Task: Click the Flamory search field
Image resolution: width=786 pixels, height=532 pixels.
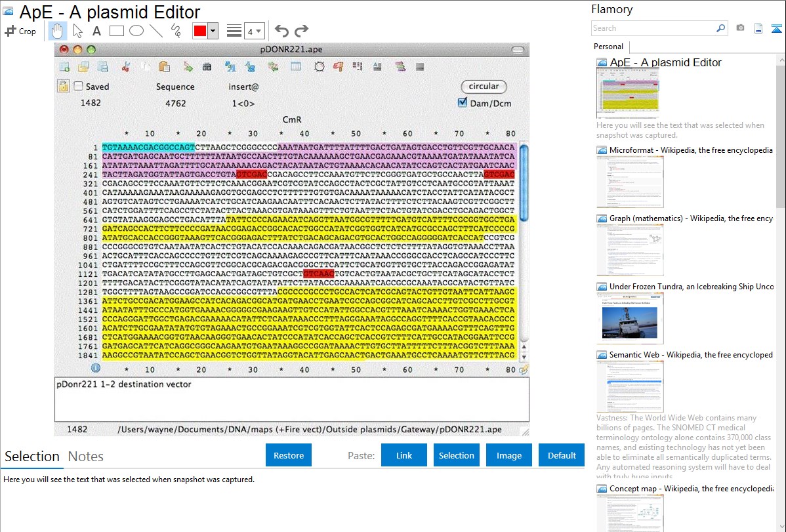Action: click(x=653, y=28)
